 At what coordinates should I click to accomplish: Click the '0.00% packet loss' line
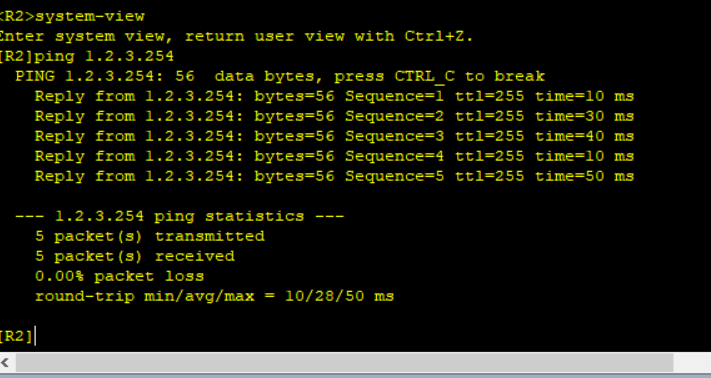click(120, 276)
